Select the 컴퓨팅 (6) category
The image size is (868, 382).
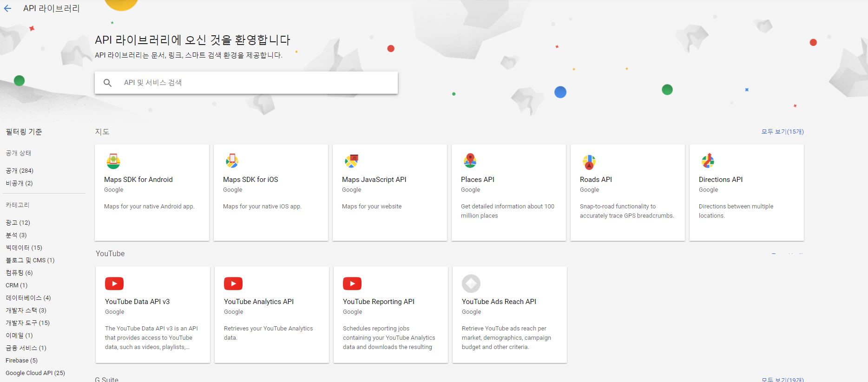pos(19,273)
